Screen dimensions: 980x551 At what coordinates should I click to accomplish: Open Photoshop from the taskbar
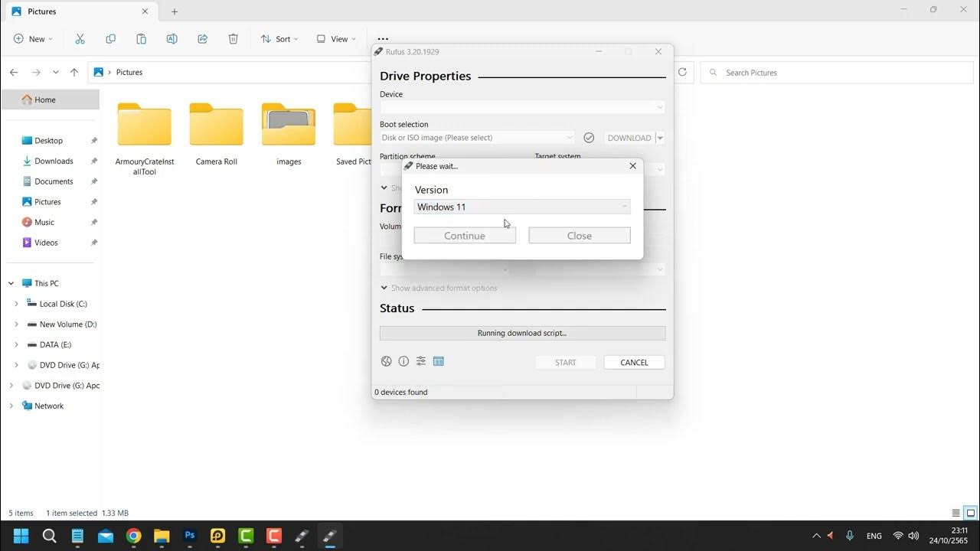pos(189,536)
